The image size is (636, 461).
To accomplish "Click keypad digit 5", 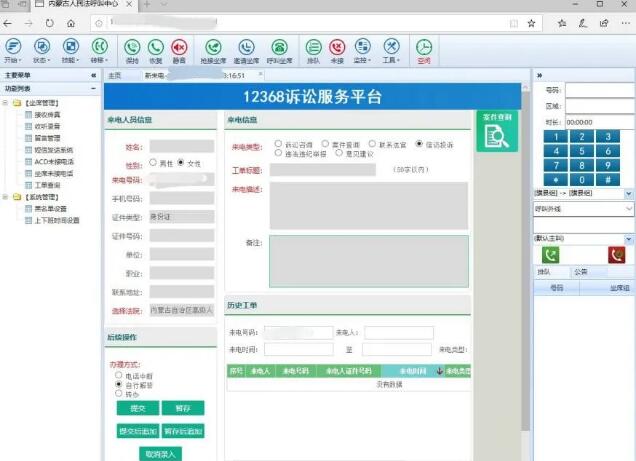I will click(x=582, y=151).
